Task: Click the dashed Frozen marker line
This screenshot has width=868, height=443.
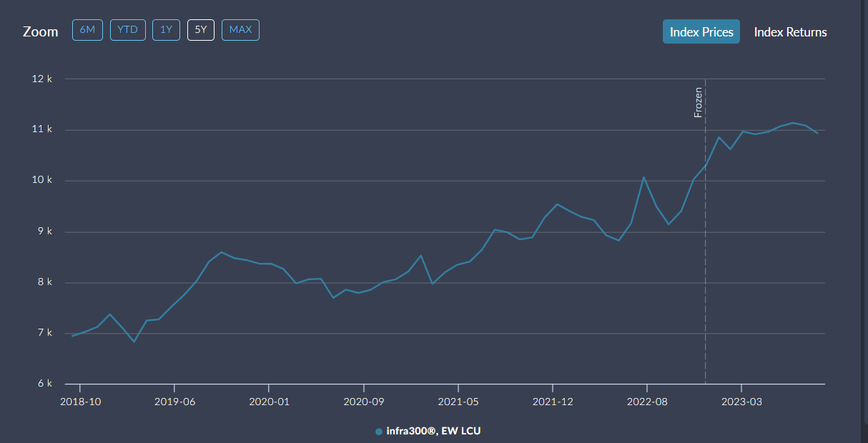Action: coord(706,286)
